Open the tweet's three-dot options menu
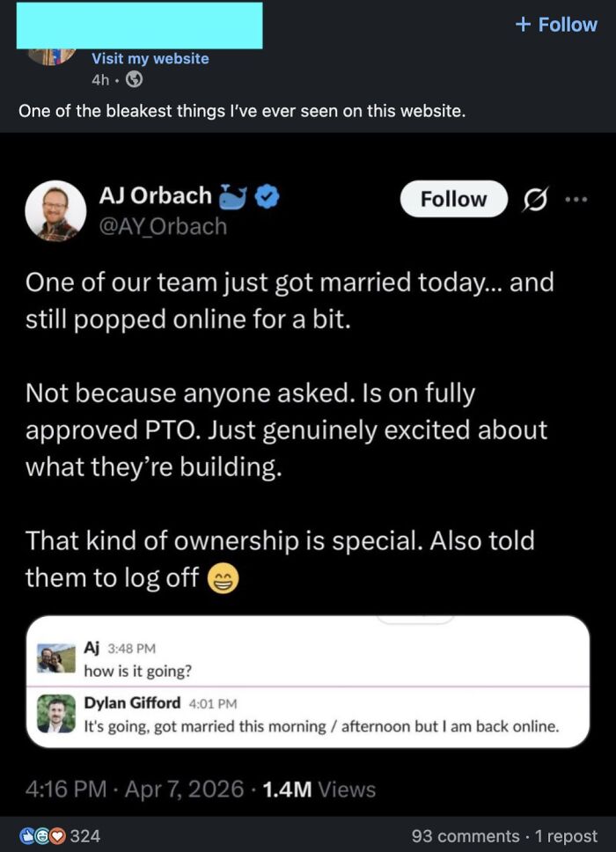This screenshot has width=616, height=852. click(576, 199)
